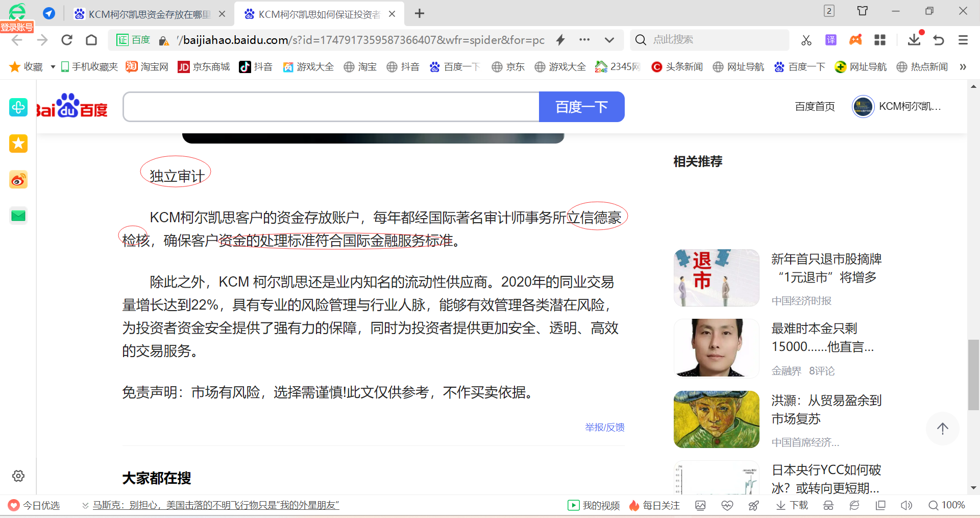This screenshot has width=980, height=518.
Task: Click the scissors screenshot tool icon
Action: click(x=806, y=40)
